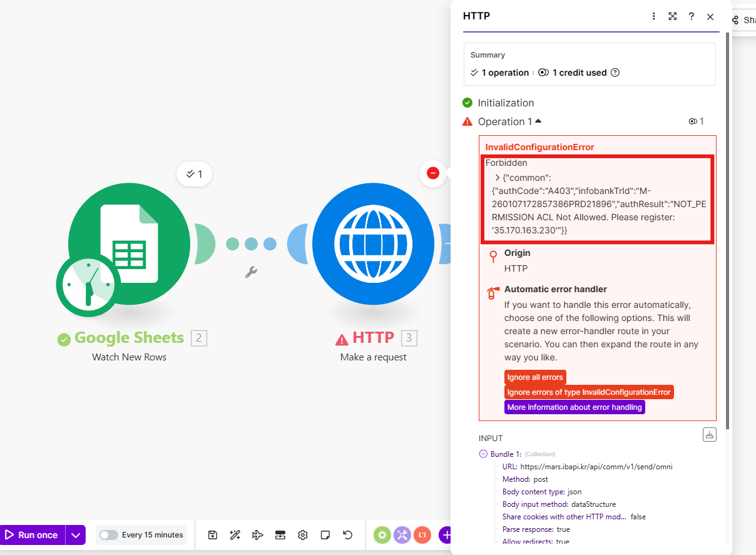This screenshot has width=756, height=555.
Task: Click the InvalidConfigurationError heading
Action: [539, 147]
